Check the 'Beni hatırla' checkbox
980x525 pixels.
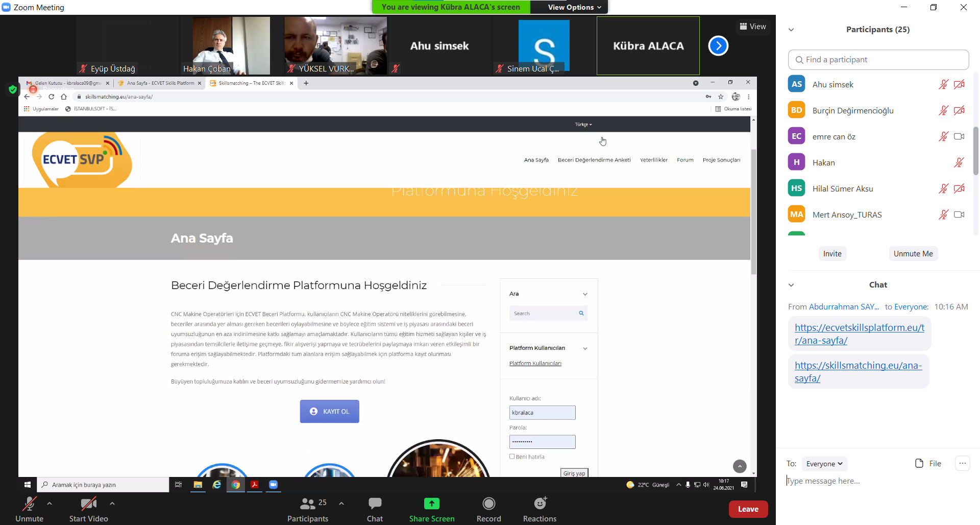[x=512, y=457]
